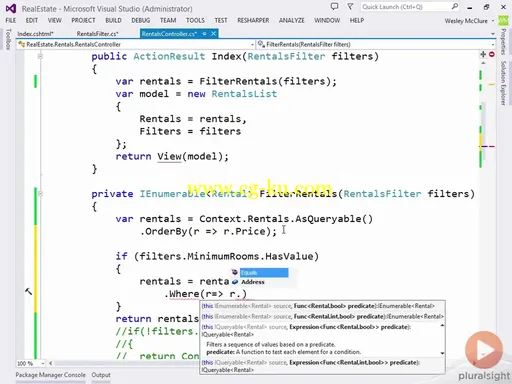
Task: Click the Visual Studio logo icon
Action: coord(11,8)
